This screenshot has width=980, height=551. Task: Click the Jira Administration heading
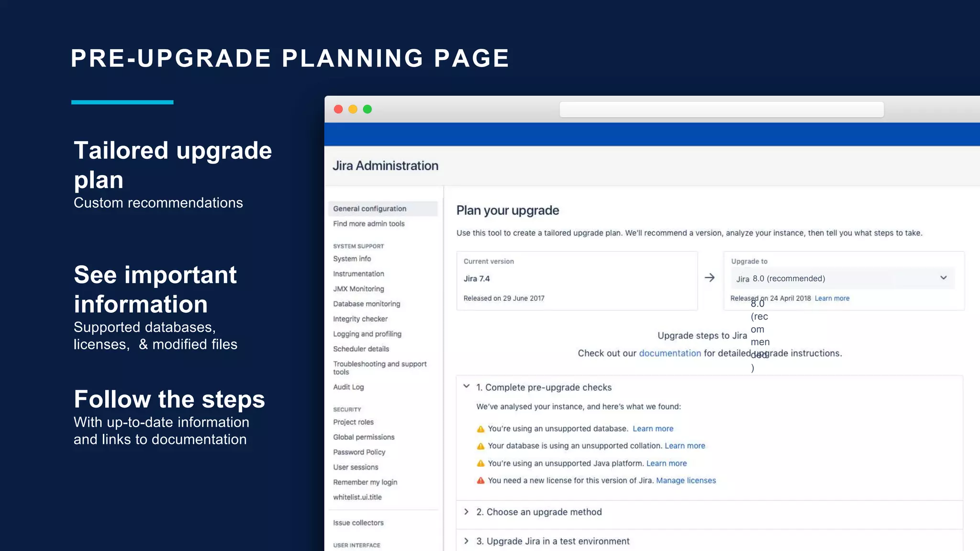click(385, 165)
